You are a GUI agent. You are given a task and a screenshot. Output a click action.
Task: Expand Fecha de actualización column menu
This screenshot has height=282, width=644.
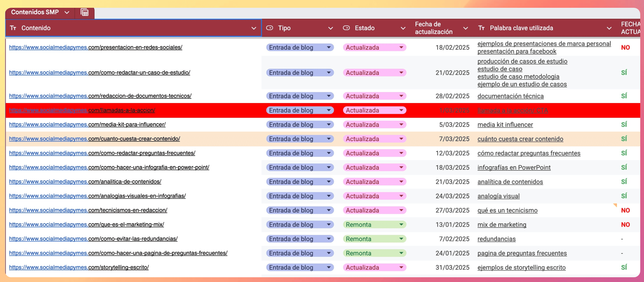pyautogui.click(x=466, y=28)
